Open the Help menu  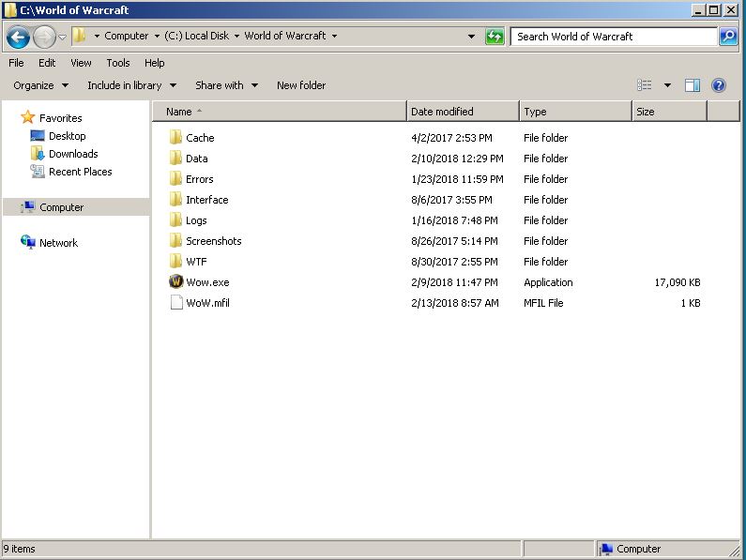pos(154,63)
